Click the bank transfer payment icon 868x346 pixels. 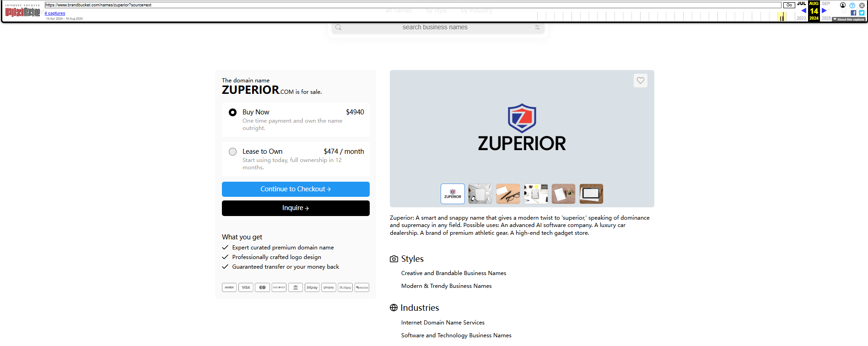[296, 287]
